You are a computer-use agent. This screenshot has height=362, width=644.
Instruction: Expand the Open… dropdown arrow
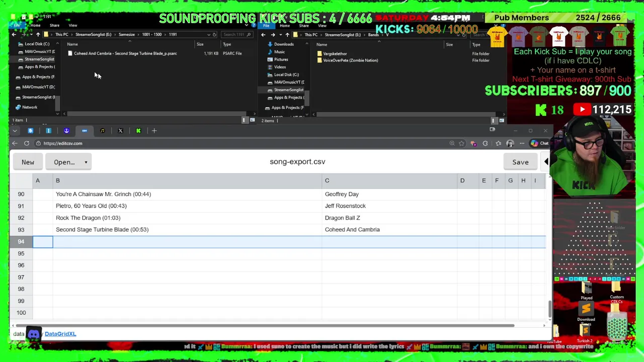pos(86,162)
